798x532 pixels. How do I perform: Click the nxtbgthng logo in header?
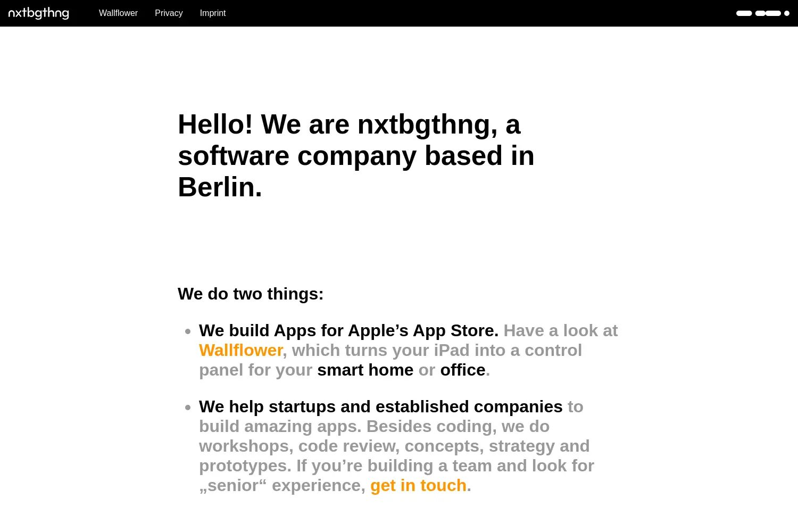point(39,13)
